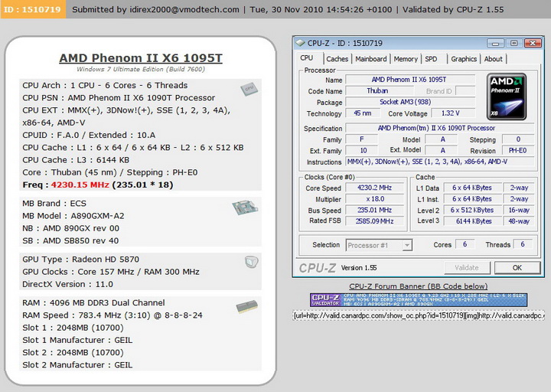Viewport: 551px width, 392px height.
Task: Minimize the CPU-Z window
Action: [x=495, y=43]
